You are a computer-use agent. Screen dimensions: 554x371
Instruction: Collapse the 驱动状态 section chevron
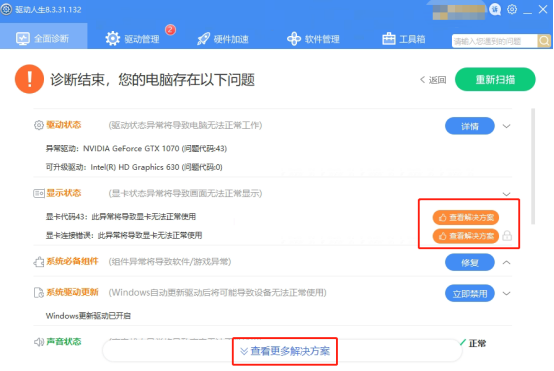(506, 126)
